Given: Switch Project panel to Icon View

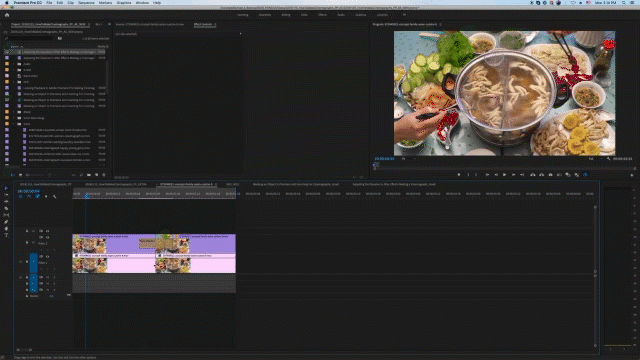Looking at the screenshot, I should tap(20, 175).
